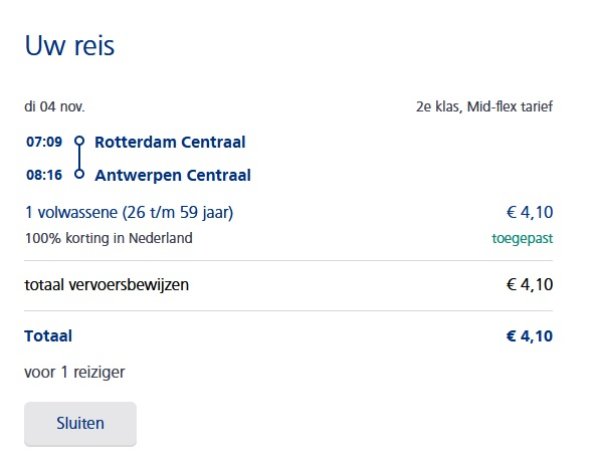600x466 pixels.
Task: Click 'voor 1 reiziger' text
Action: click(74, 372)
